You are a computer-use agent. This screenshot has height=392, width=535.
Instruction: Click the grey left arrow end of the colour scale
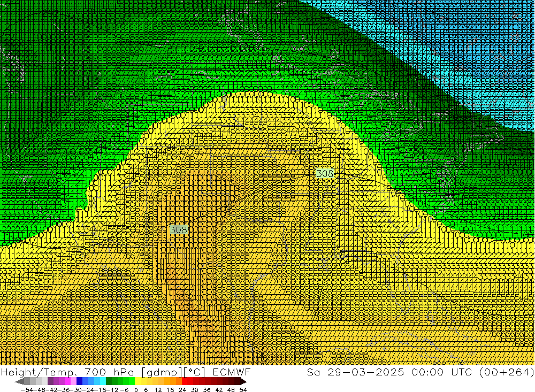click(x=20, y=381)
